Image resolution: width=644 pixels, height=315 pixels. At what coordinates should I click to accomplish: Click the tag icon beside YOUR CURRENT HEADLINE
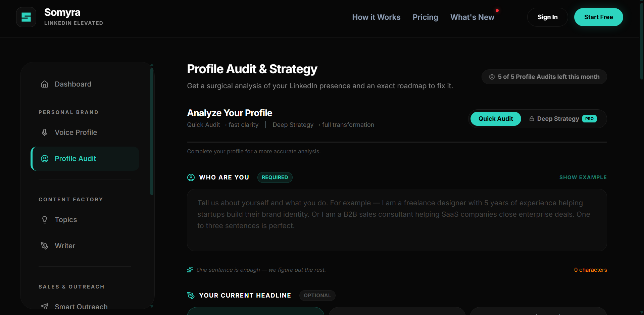tap(191, 295)
